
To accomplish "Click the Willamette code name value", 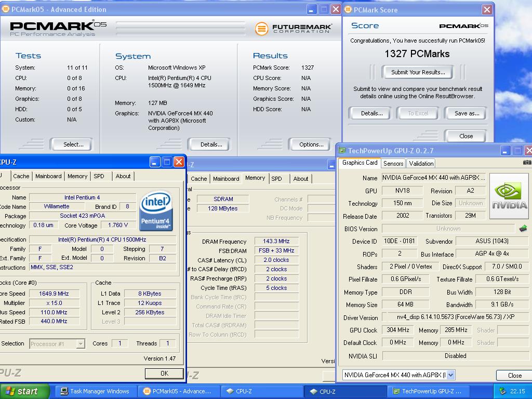I will [56, 206].
